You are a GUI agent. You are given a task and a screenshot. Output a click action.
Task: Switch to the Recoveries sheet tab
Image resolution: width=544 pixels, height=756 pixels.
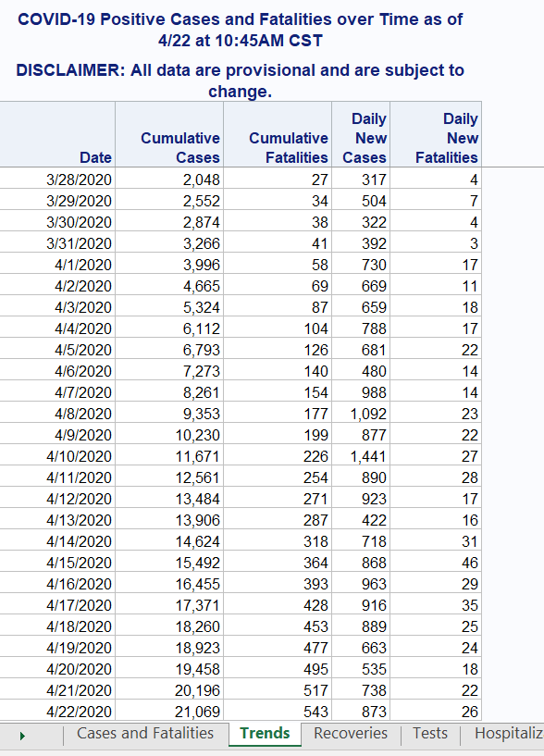click(351, 734)
